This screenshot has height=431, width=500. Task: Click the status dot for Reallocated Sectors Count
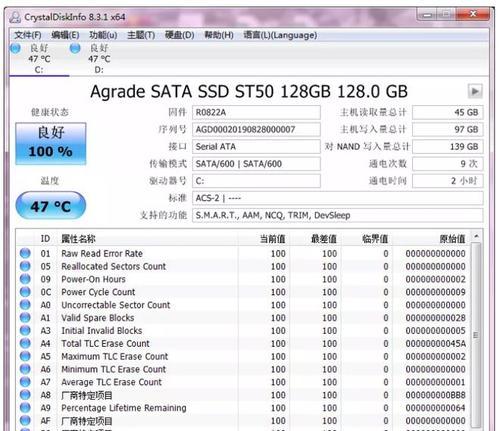(25, 266)
